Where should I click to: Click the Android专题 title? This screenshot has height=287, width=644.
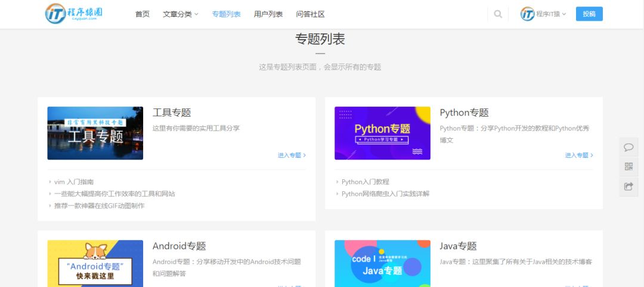[179, 246]
